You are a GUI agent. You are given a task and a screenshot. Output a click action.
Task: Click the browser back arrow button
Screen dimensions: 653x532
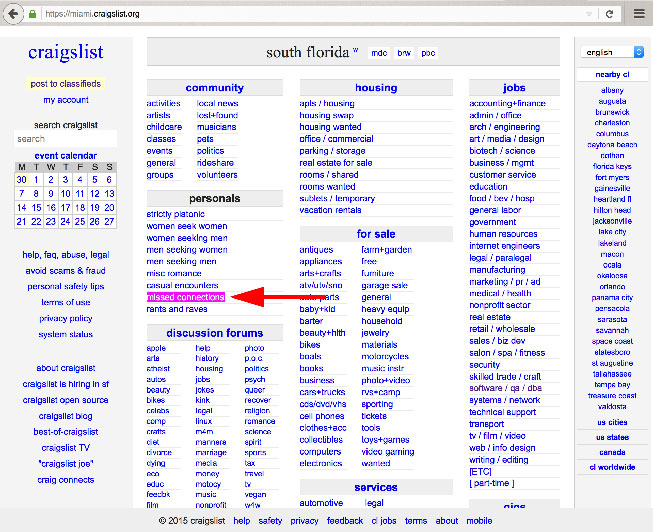click(13, 14)
